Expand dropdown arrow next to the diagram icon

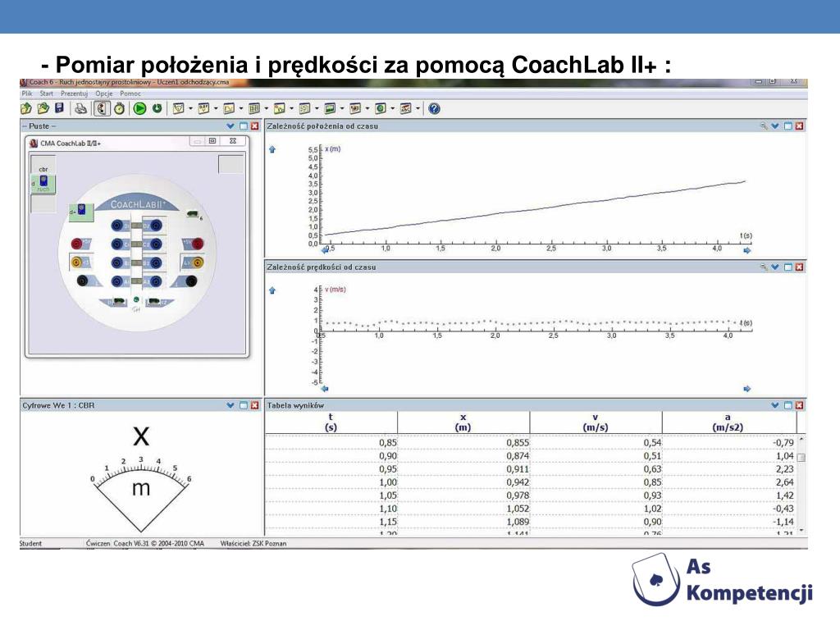(240, 109)
